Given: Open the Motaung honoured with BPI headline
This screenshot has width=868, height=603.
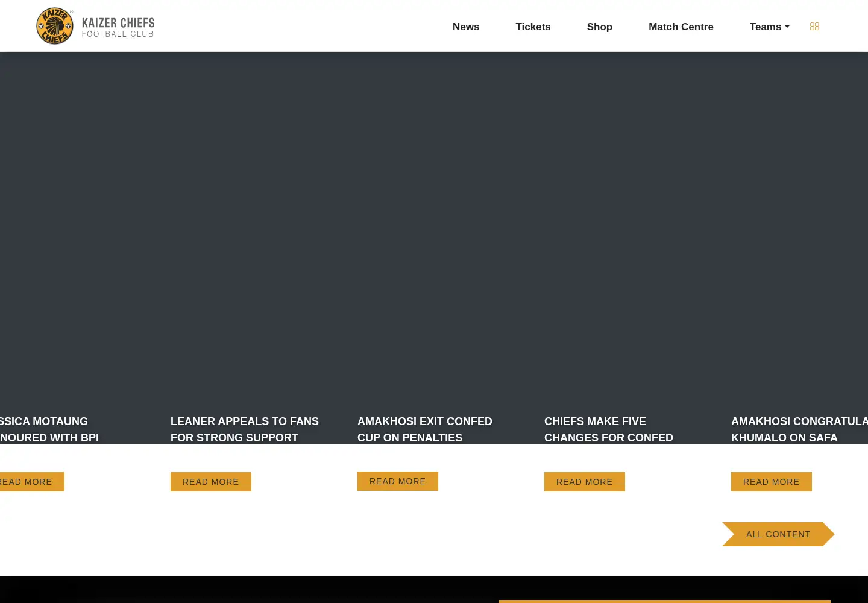Looking at the screenshot, I should pyautogui.click(x=49, y=429).
